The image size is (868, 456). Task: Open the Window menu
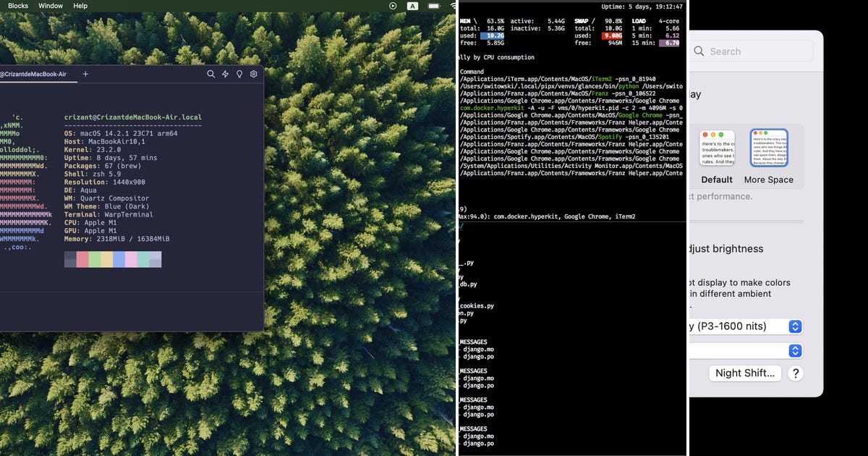(x=50, y=5)
